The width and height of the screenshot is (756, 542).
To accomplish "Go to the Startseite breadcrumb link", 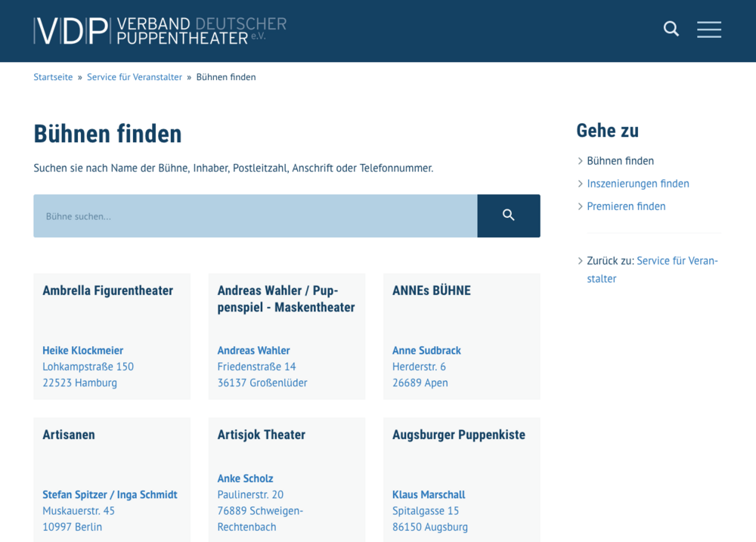I will click(53, 77).
